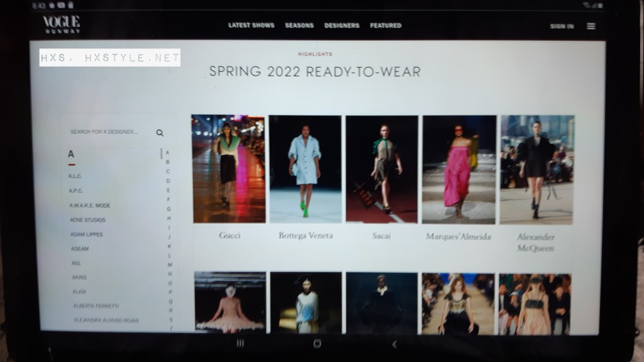The image size is (644, 362).
Task: Select the Featured menu item
Action: (x=386, y=26)
